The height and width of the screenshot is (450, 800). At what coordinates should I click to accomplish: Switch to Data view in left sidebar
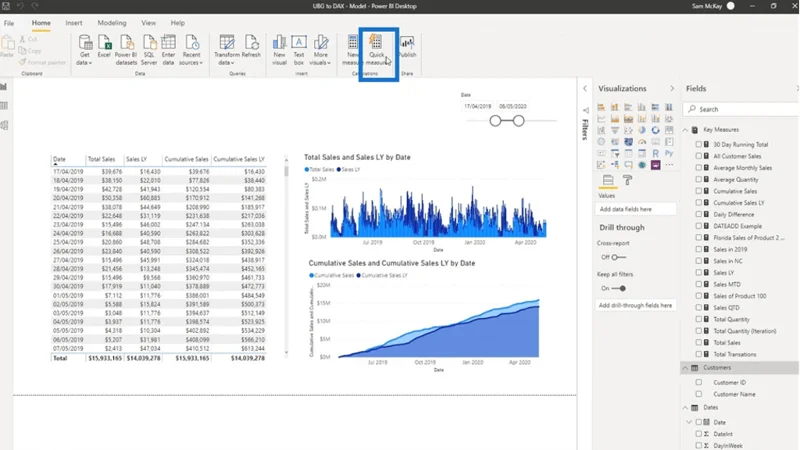point(5,106)
